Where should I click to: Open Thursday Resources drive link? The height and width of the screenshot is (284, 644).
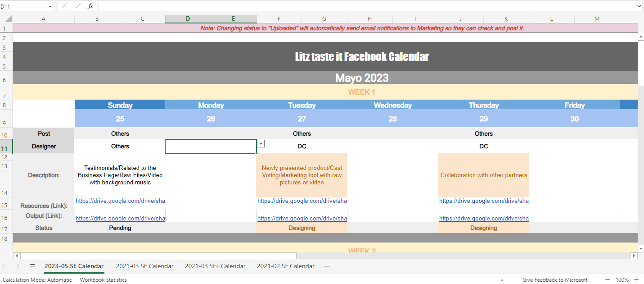click(484, 201)
